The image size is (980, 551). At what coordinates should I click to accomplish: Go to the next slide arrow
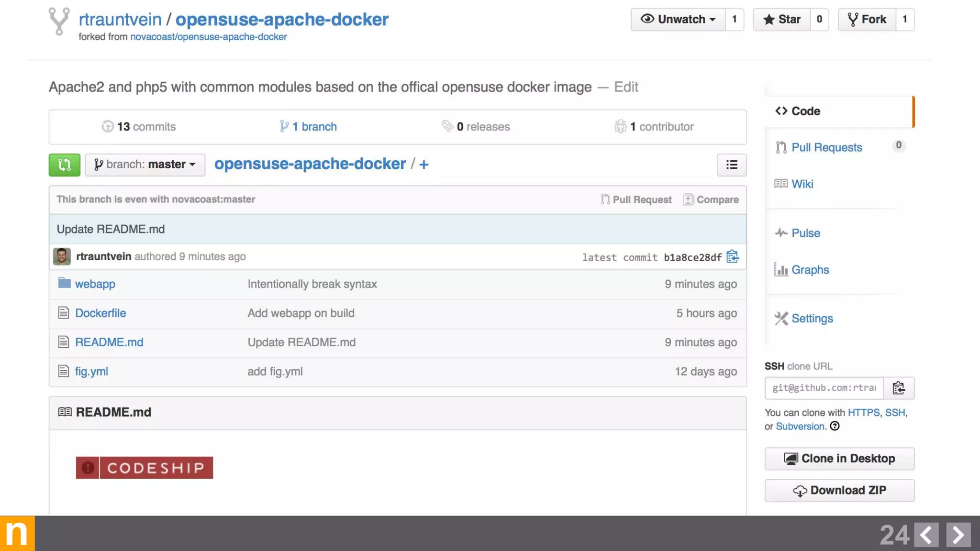[958, 534]
